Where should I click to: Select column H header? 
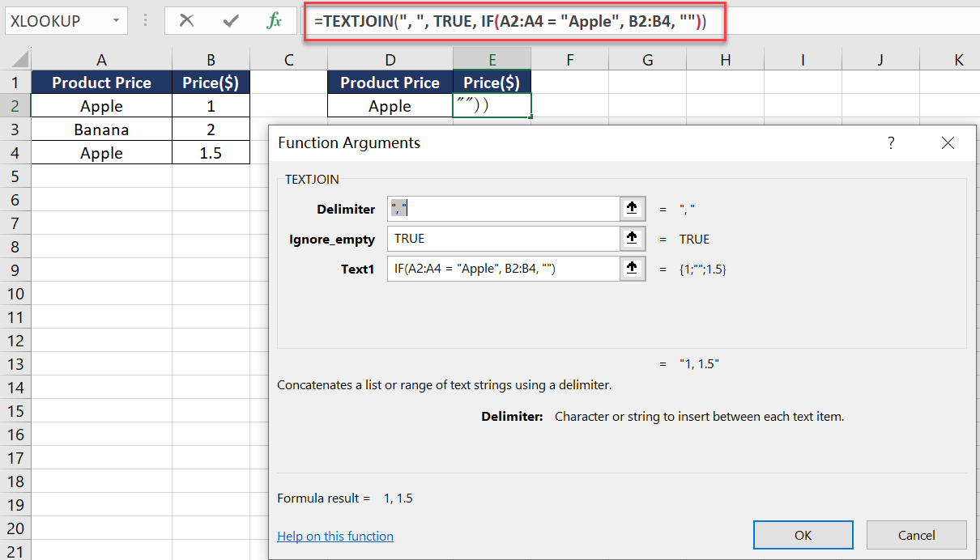pos(726,59)
